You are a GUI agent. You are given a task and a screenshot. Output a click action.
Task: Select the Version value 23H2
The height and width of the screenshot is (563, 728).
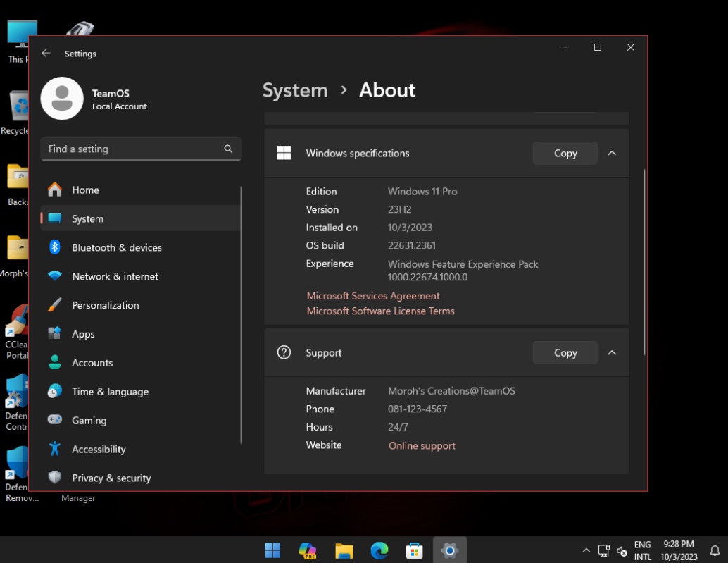pos(400,209)
